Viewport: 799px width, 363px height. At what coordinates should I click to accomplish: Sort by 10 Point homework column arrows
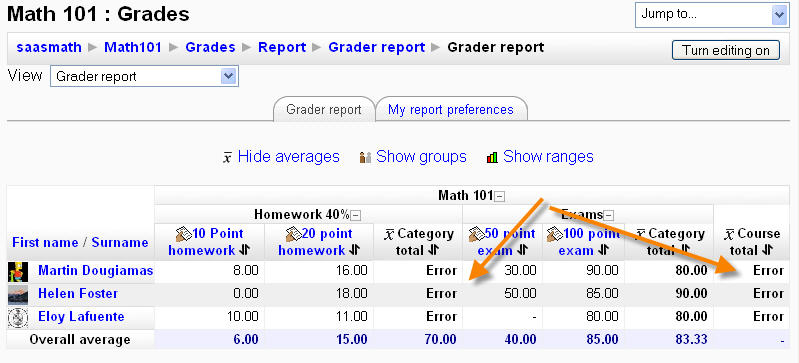pos(244,250)
